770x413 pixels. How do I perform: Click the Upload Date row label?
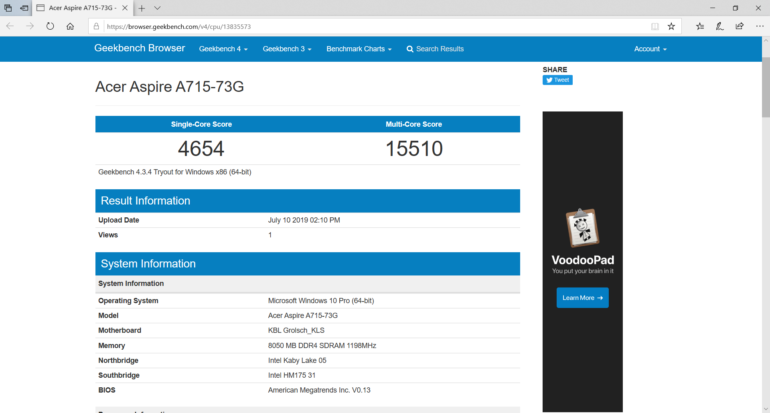[118, 220]
